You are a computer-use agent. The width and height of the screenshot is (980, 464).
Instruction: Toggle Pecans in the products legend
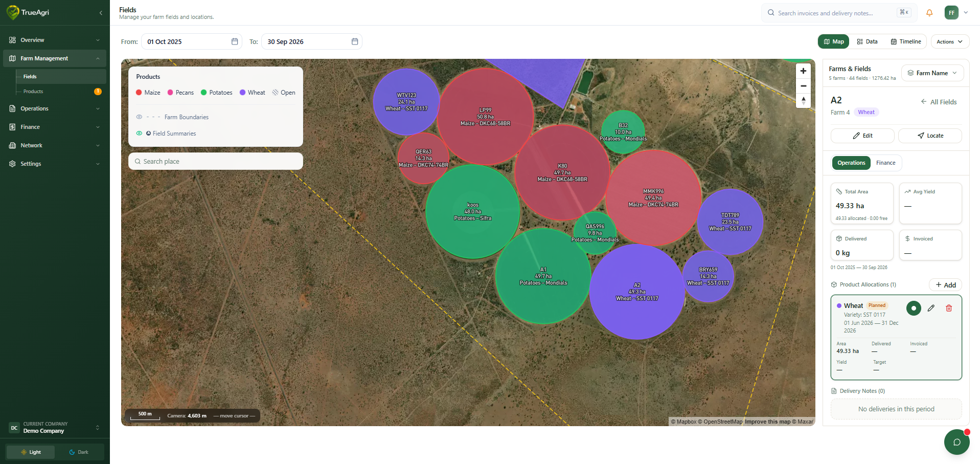click(180, 93)
